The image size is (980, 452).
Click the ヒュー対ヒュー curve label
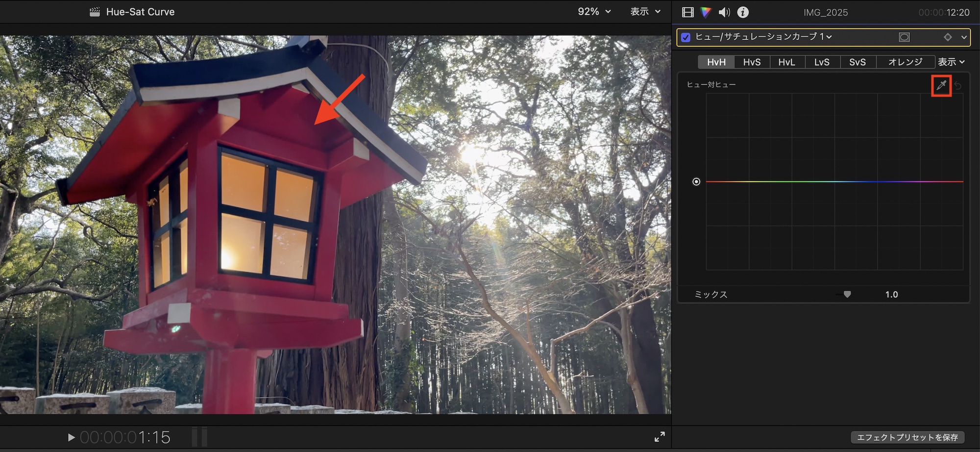[711, 85]
